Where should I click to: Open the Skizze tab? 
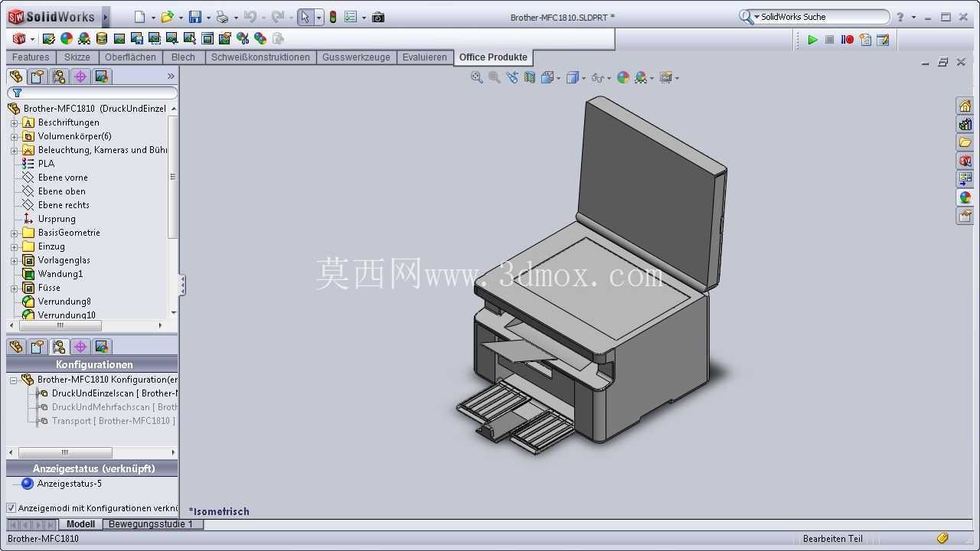[x=77, y=57]
